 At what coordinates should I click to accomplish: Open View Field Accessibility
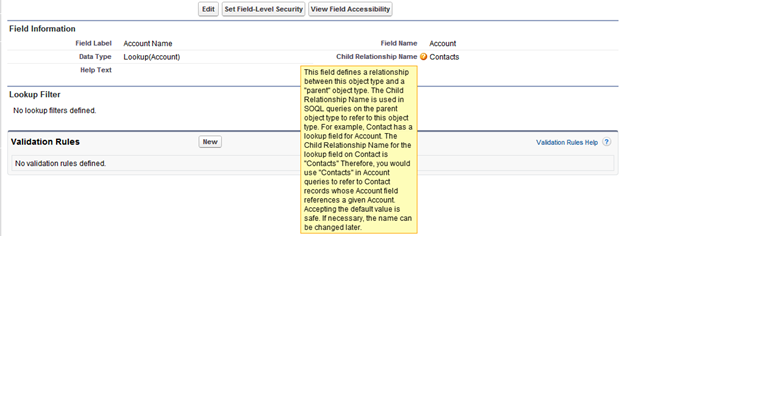(350, 9)
